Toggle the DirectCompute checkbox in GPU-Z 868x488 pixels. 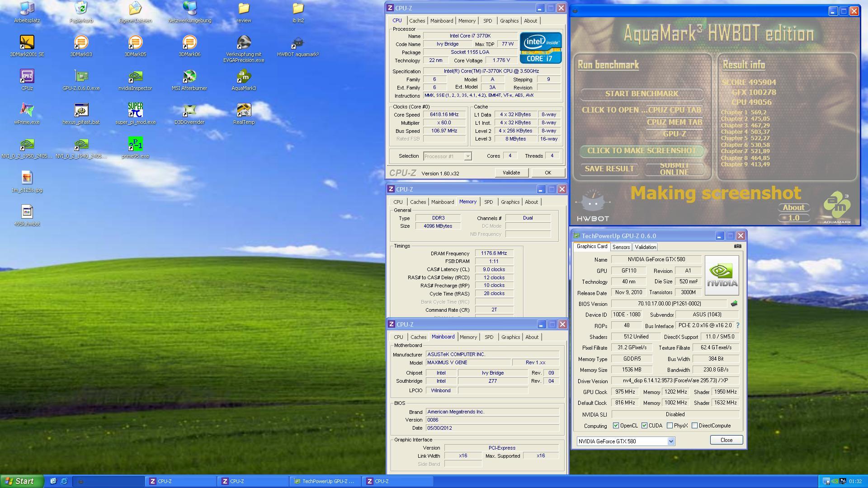[x=694, y=426]
